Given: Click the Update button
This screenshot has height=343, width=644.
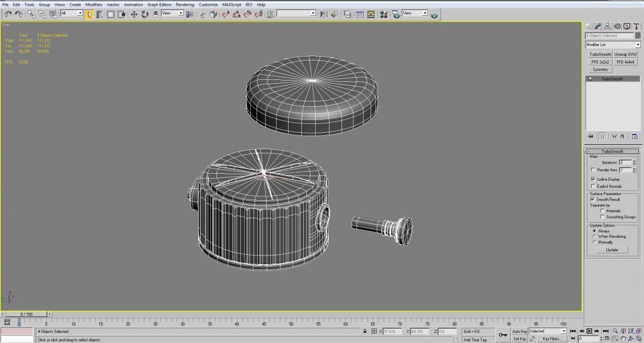Looking at the screenshot, I should coord(612,250).
